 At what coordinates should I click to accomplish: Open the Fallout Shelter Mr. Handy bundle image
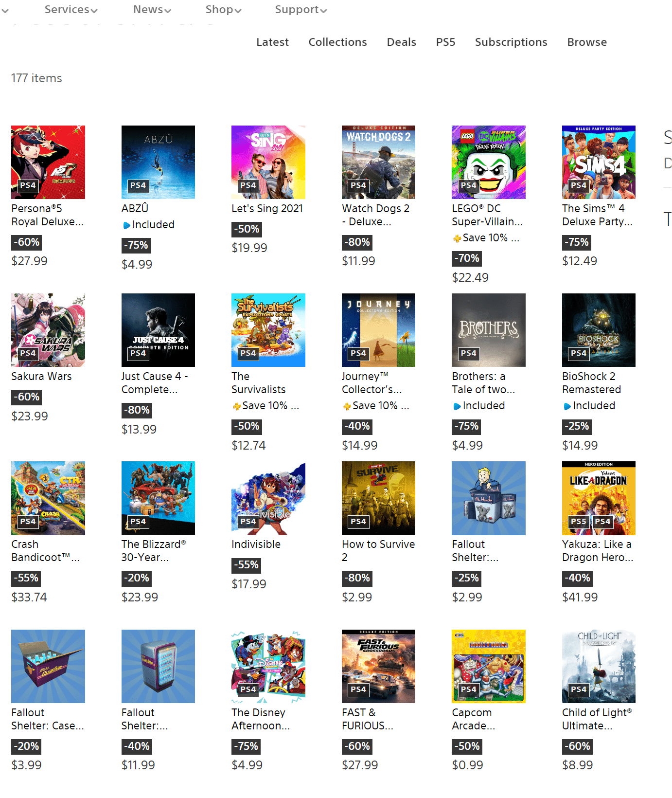click(489, 498)
